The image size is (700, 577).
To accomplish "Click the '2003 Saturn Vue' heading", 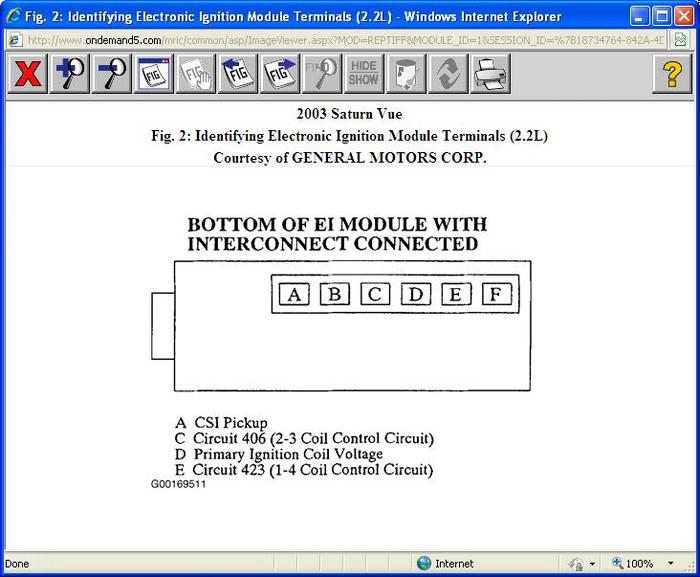I will (350, 114).
